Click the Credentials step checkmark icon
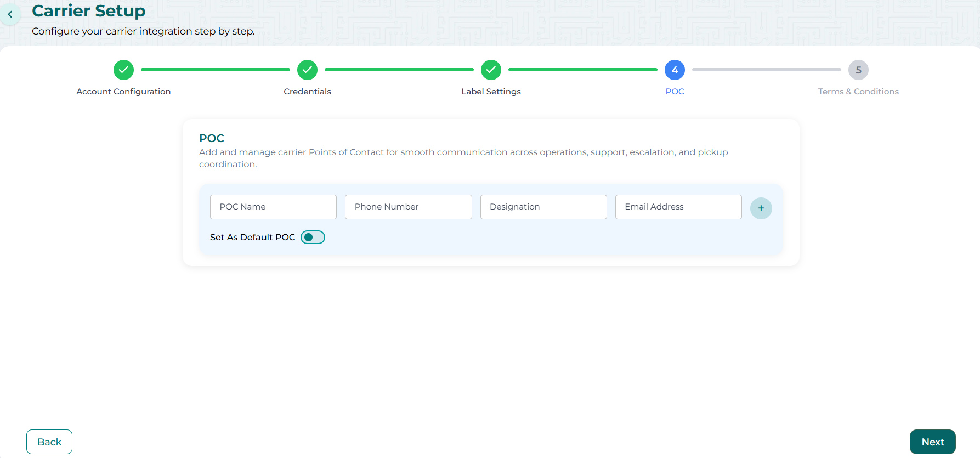The width and height of the screenshot is (980, 458). click(x=307, y=70)
